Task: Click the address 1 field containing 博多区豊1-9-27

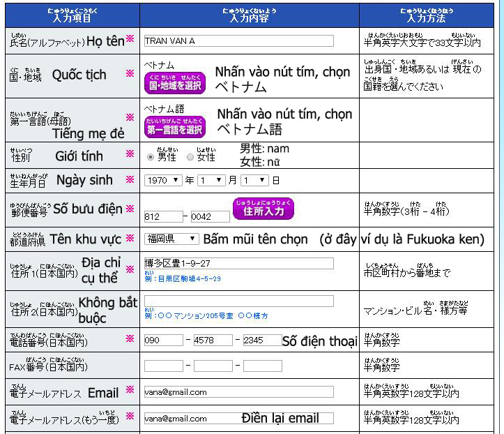Action: 239,263
